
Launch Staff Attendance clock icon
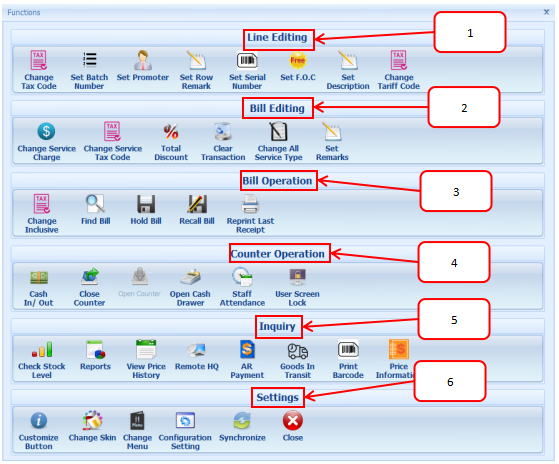242,277
